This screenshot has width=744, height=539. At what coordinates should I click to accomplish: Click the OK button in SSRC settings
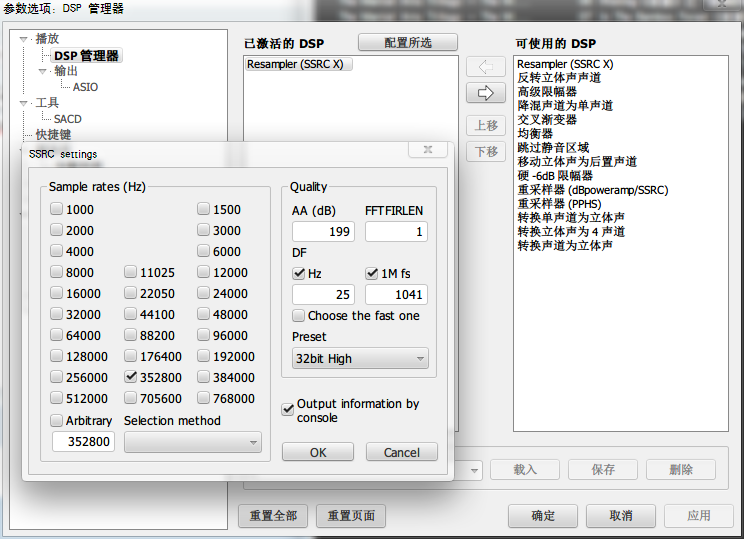tap(318, 452)
